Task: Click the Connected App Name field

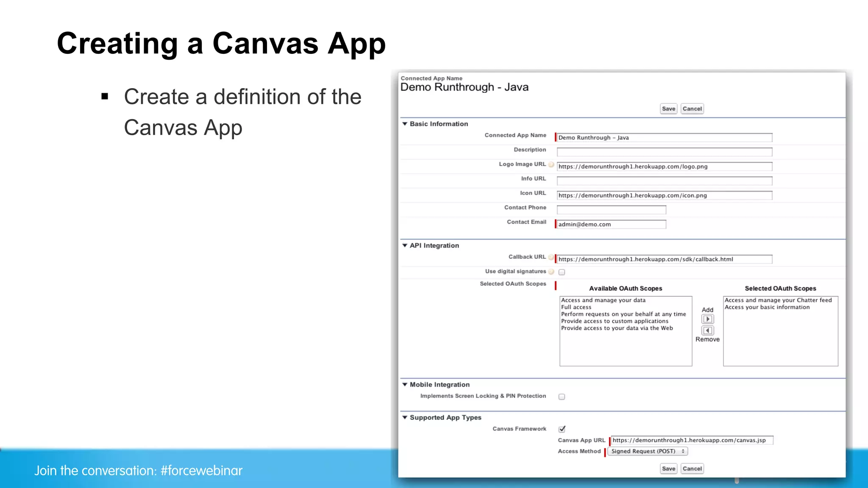Action: (664, 138)
